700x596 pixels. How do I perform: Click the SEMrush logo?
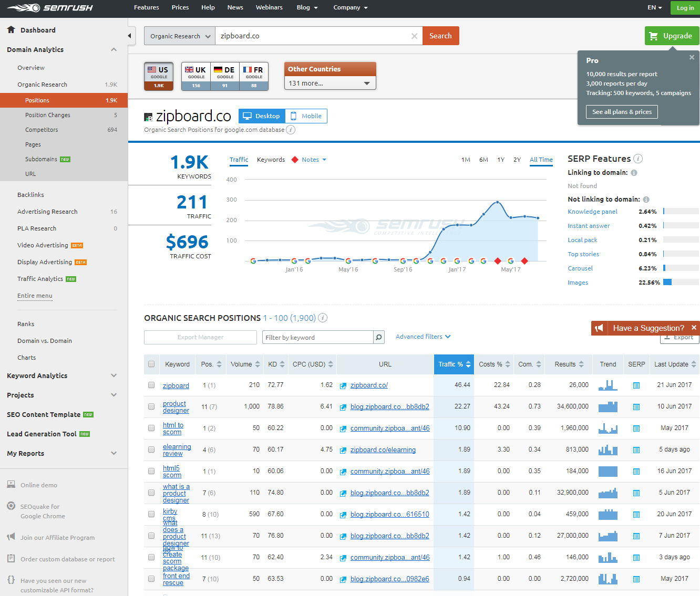50,8
